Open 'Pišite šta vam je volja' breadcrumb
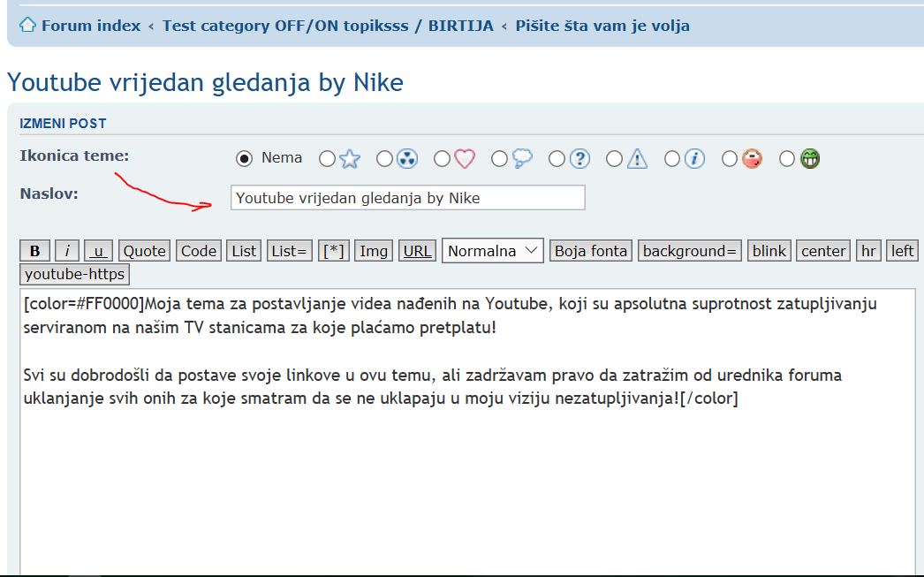924x577 pixels. tap(602, 26)
